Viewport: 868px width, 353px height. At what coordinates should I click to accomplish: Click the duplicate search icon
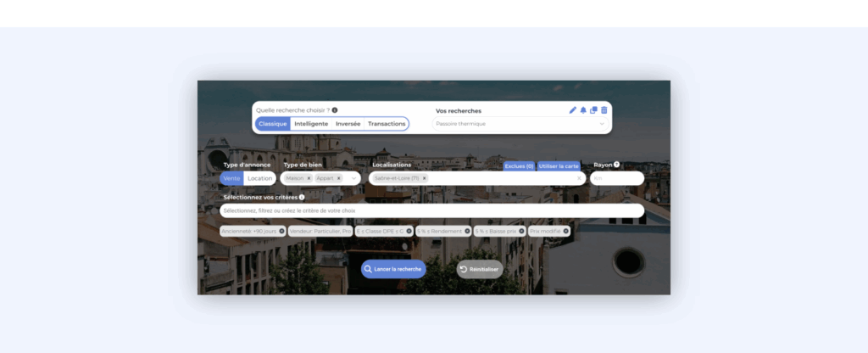click(x=593, y=110)
